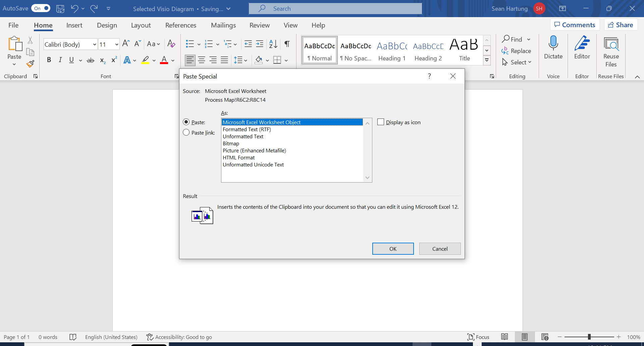Select the Paste radio button
This screenshot has height=346, width=644.
coord(186,122)
